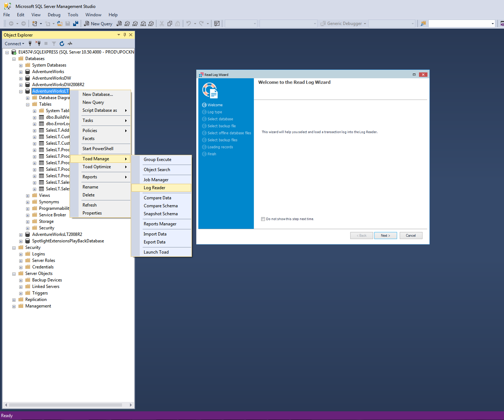Refresh the Object Explorer tree
The width and height of the screenshot is (504, 420).
(62, 43)
